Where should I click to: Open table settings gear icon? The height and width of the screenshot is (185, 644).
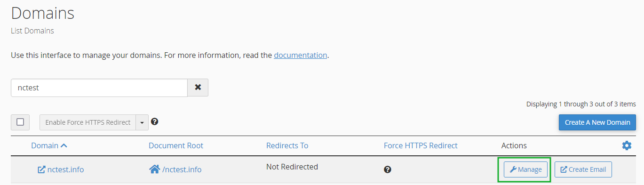point(627,146)
